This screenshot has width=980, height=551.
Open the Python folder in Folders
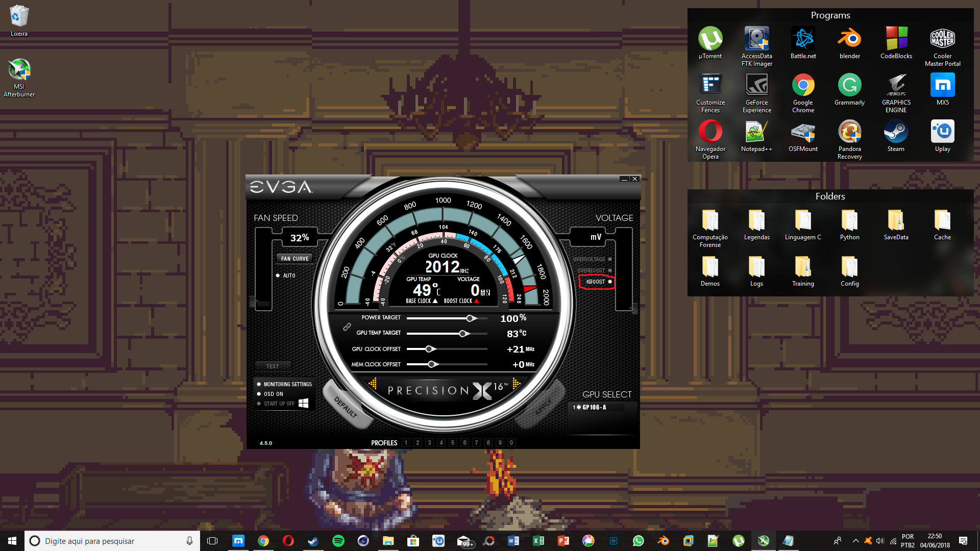click(849, 224)
